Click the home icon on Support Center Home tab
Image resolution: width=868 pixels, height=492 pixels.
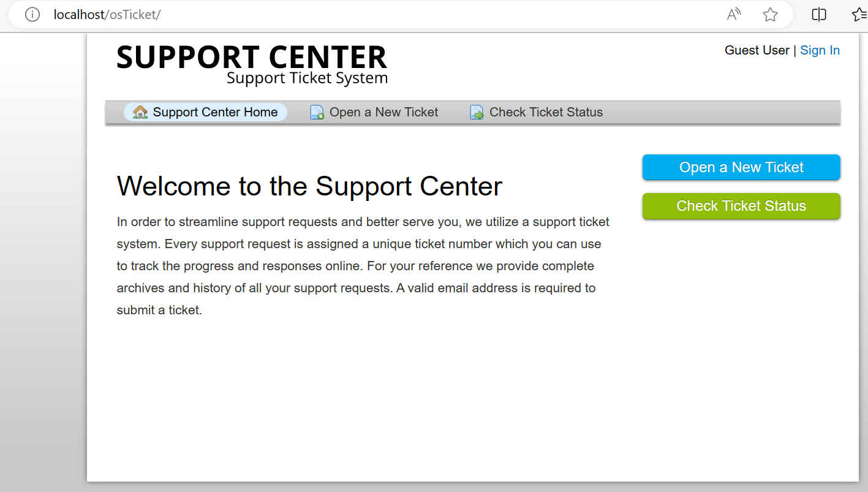pos(140,112)
